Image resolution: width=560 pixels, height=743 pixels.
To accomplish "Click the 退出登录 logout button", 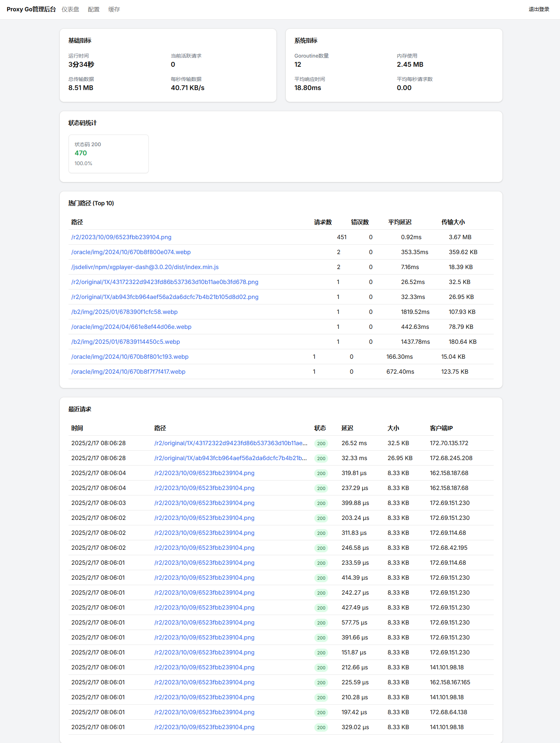I will 538,9.
